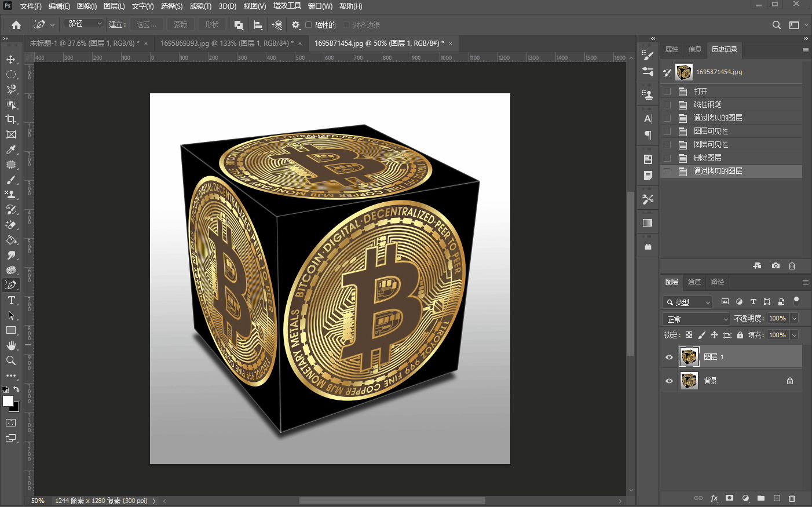Open the blend mode 正常 dropdown
812x507 pixels.
point(696,319)
